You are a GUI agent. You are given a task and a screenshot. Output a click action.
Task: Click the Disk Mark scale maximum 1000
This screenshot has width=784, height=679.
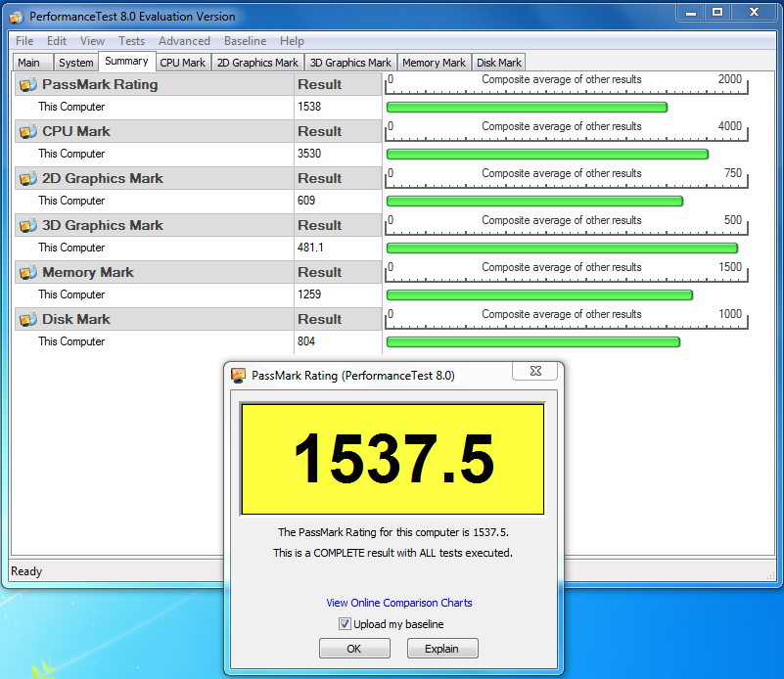[x=730, y=314]
